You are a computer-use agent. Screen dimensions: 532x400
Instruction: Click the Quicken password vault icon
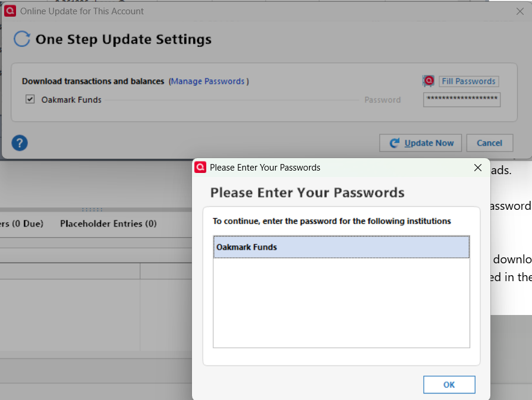coord(429,81)
